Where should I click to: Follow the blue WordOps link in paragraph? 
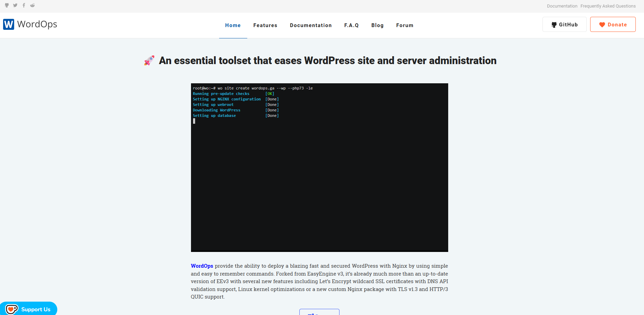click(x=202, y=266)
